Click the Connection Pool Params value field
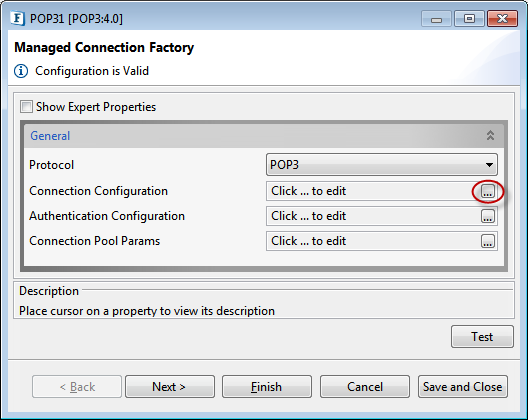The image size is (528, 420). (373, 241)
